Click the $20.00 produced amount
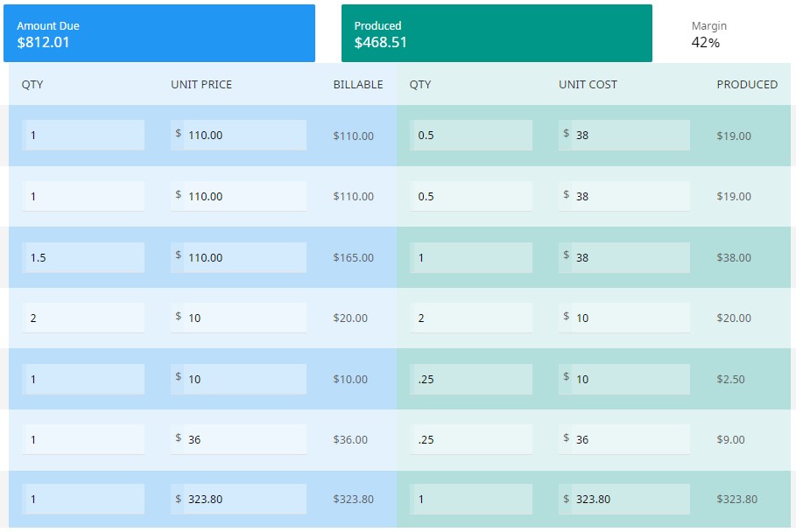796x532 pixels. (x=734, y=318)
